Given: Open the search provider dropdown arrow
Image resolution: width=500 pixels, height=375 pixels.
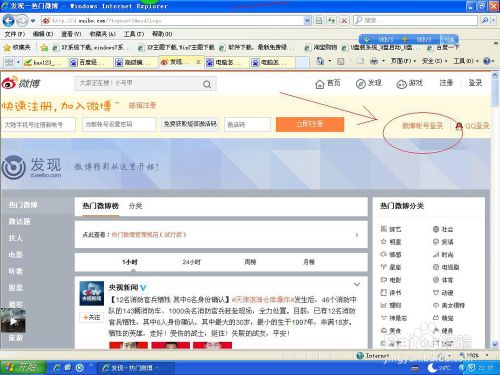Looking at the screenshot, I should [494, 21].
